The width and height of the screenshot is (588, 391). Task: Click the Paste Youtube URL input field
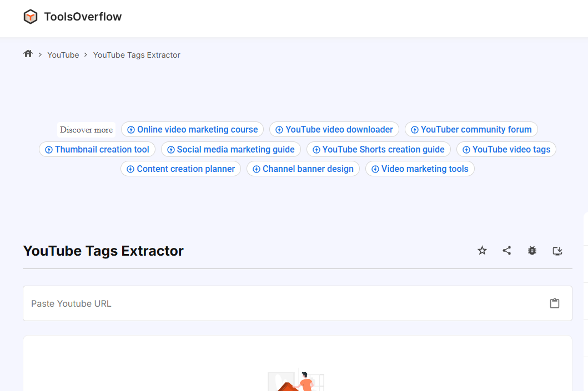[222, 303]
